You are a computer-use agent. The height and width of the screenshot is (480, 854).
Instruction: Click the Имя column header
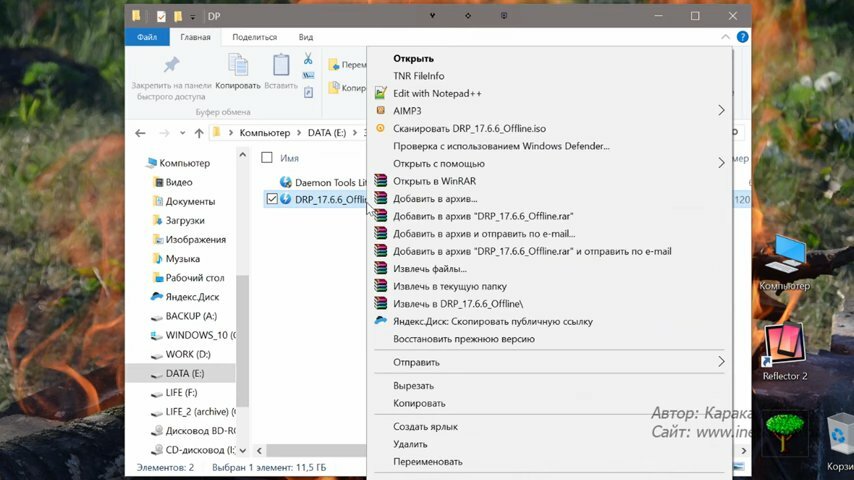click(289, 158)
